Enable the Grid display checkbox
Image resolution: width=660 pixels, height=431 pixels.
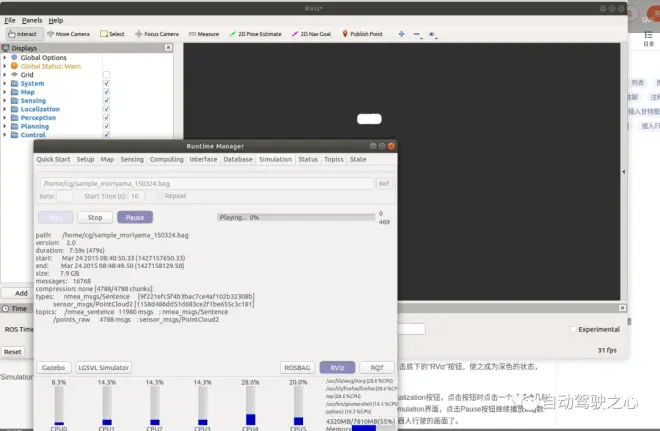click(106, 74)
